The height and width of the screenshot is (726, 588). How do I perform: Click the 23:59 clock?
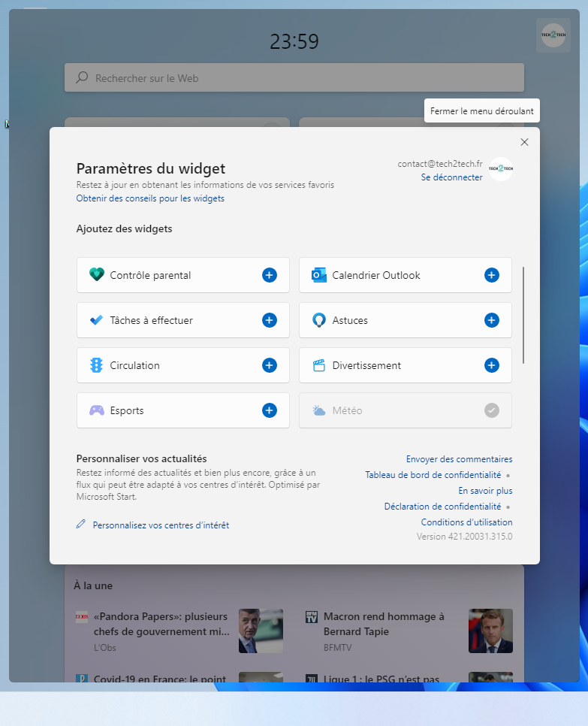click(294, 41)
